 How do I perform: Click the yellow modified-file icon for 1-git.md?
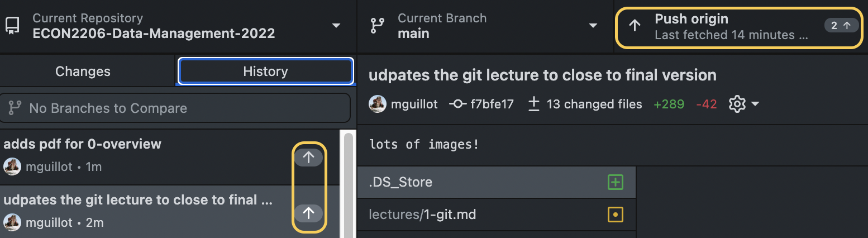coord(615,214)
